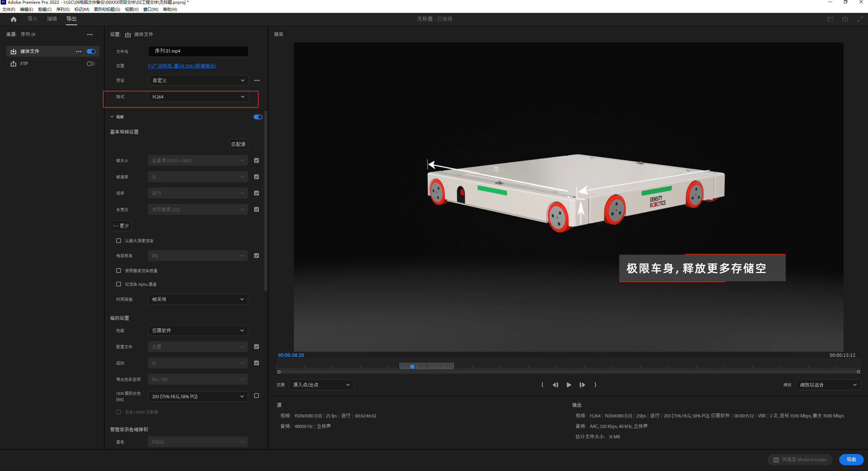The height and width of the screenshot is (471, 868).
Task: Click the blue 导出 export button
Action: coord(851,459)
